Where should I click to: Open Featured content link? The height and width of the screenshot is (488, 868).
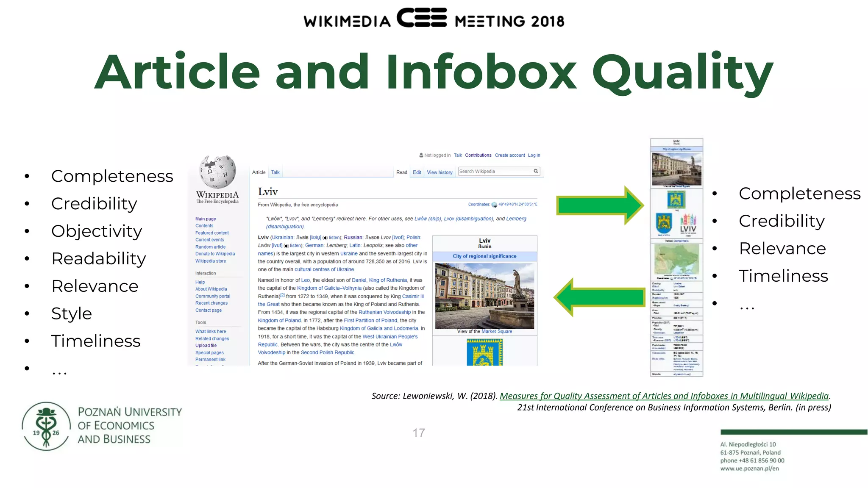[x=212, y=233]
